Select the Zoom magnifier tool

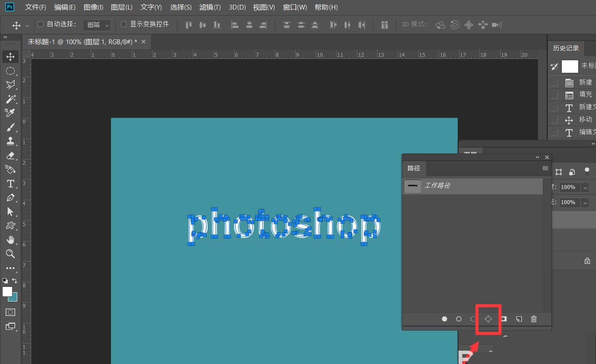10,253
